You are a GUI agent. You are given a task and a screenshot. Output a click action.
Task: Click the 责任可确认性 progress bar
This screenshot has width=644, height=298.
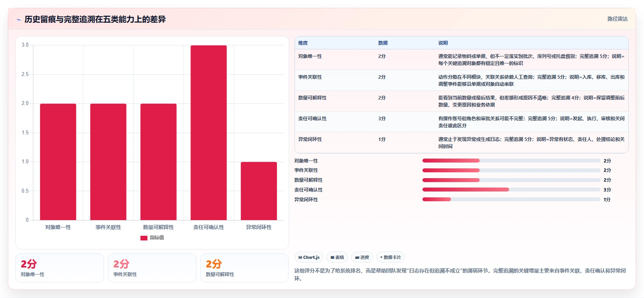coord(511,190)
